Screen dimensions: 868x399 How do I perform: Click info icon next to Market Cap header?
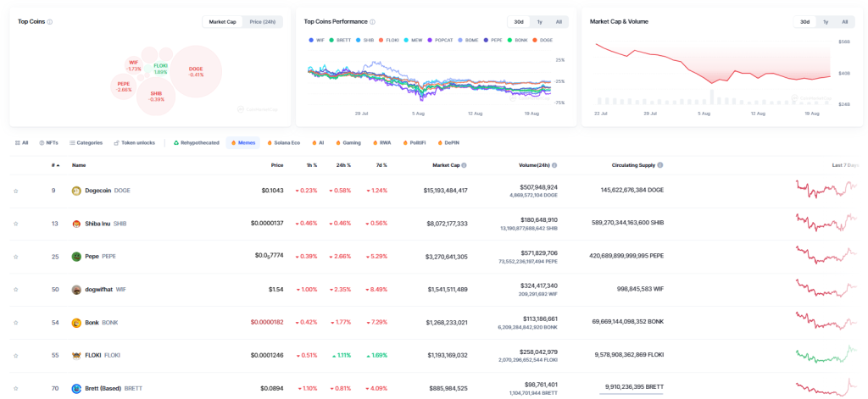click(464, 165)
